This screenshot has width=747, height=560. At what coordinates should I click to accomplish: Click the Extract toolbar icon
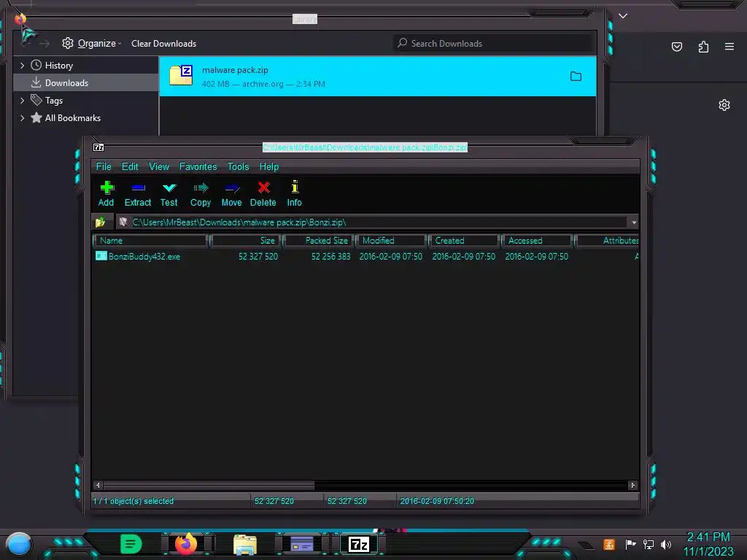point(138,193)
